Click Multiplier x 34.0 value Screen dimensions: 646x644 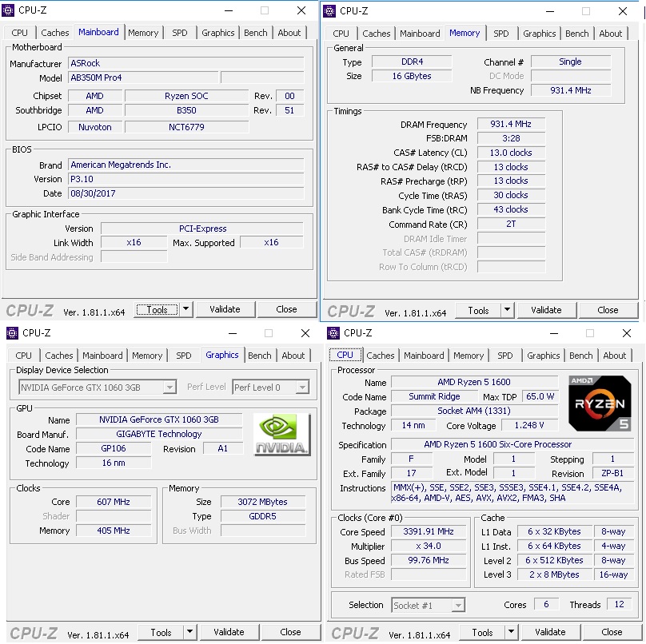[x=429, y=546]
